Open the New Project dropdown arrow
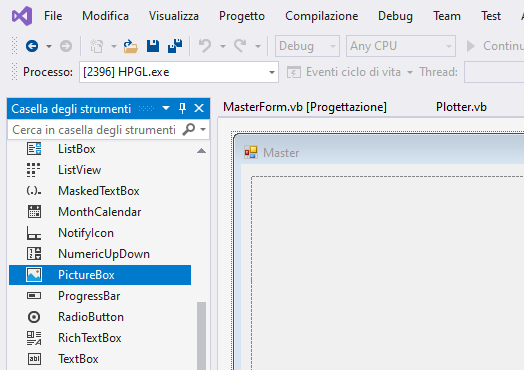524x370 pixels. click(x=114, y=46)
